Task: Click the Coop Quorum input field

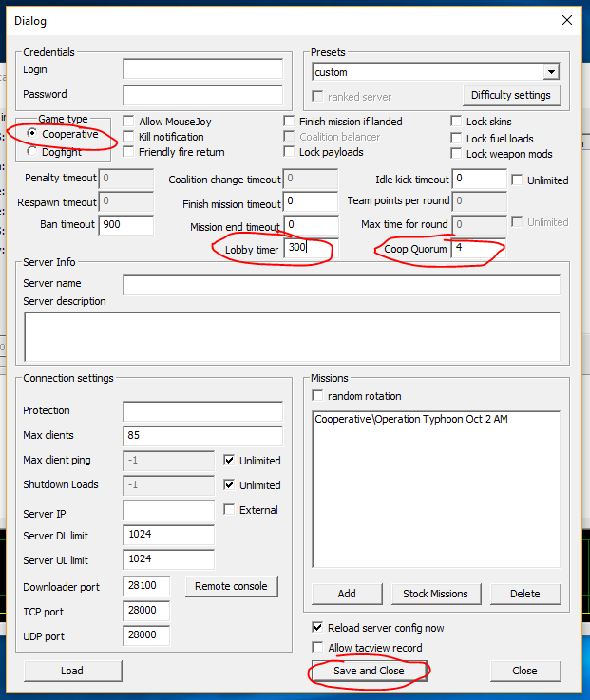Action: click(x=477, y=249)
